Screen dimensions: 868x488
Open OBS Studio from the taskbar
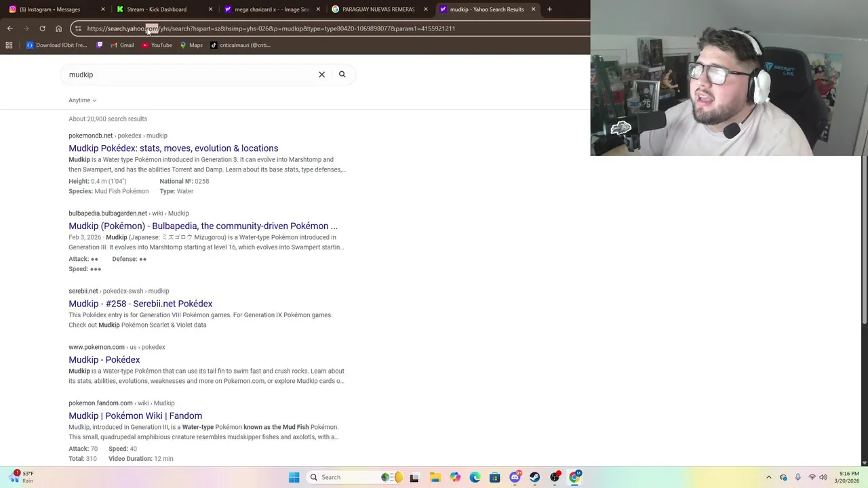(555, 477)
